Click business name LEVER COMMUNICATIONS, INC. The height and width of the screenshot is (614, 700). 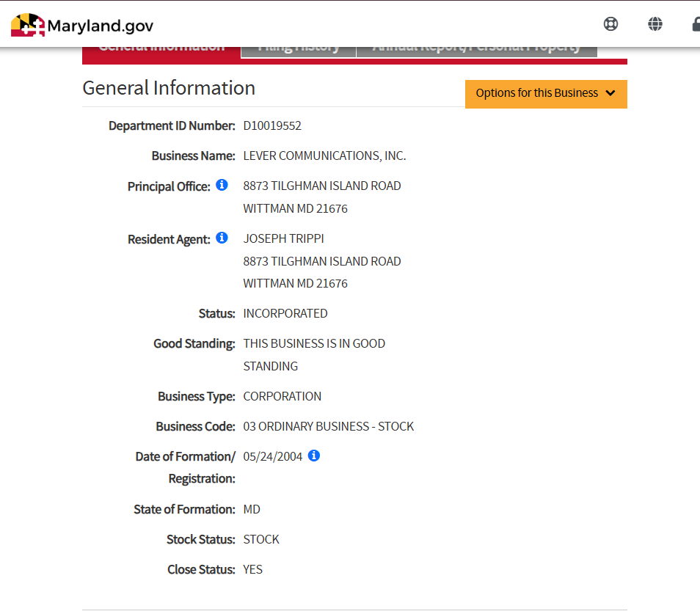324,156
